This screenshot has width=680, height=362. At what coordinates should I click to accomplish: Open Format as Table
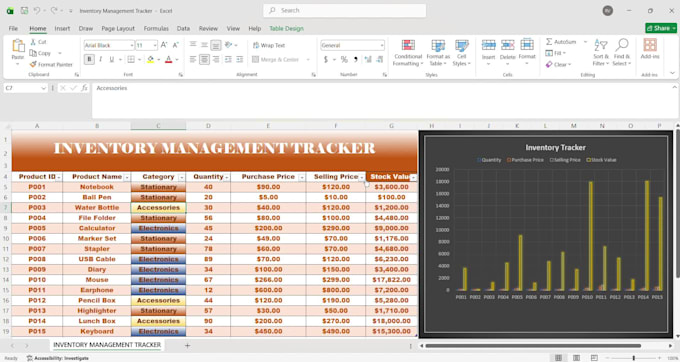[438, 53]
